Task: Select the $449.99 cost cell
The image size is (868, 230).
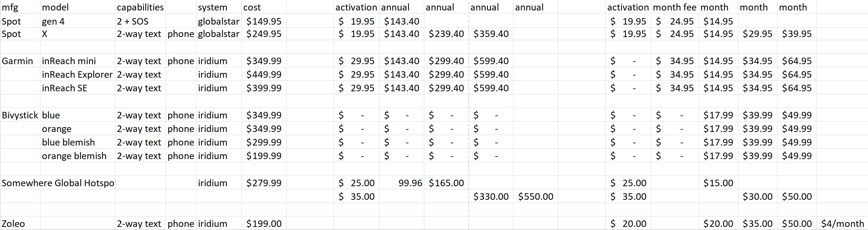Action: 264,74
